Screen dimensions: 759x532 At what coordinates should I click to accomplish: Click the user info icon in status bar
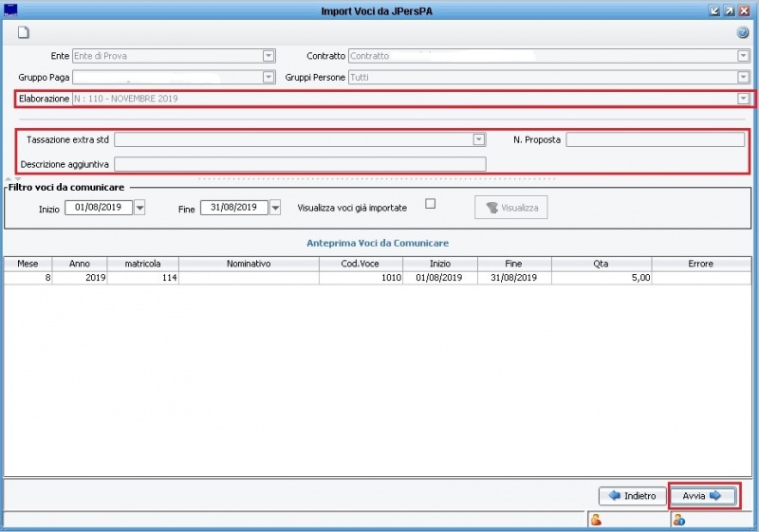click(678, 520)
